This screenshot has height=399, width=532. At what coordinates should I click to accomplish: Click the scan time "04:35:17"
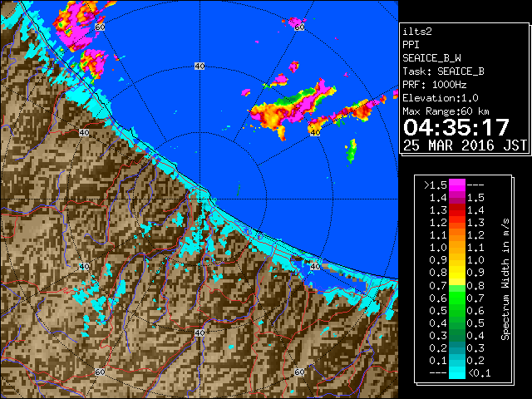(x=456, y=127)
